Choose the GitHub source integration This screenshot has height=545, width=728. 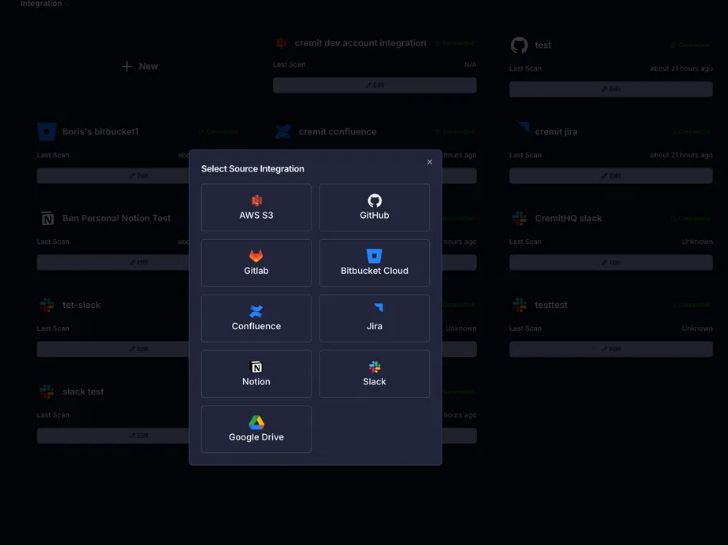point(374,207)
